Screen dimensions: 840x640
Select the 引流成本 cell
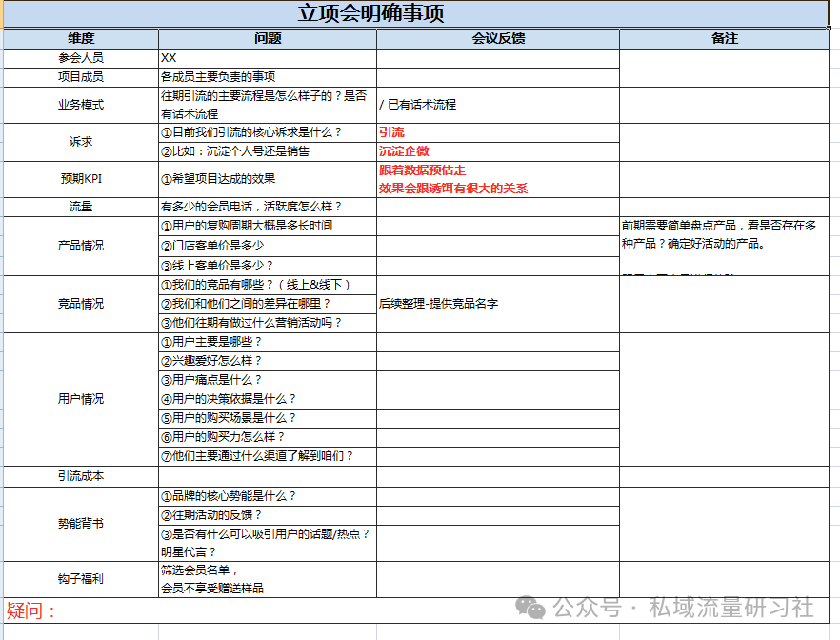81,476
